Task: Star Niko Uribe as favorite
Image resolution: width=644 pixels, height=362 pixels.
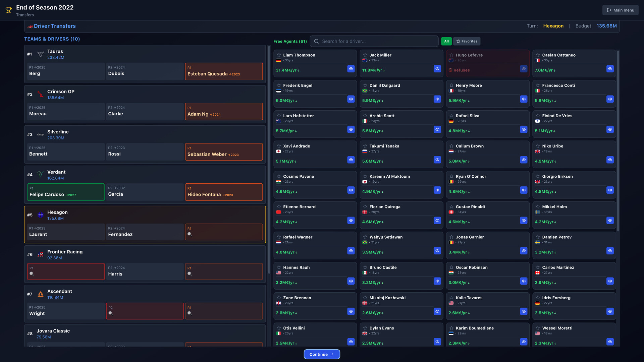Action: [538, 146]
